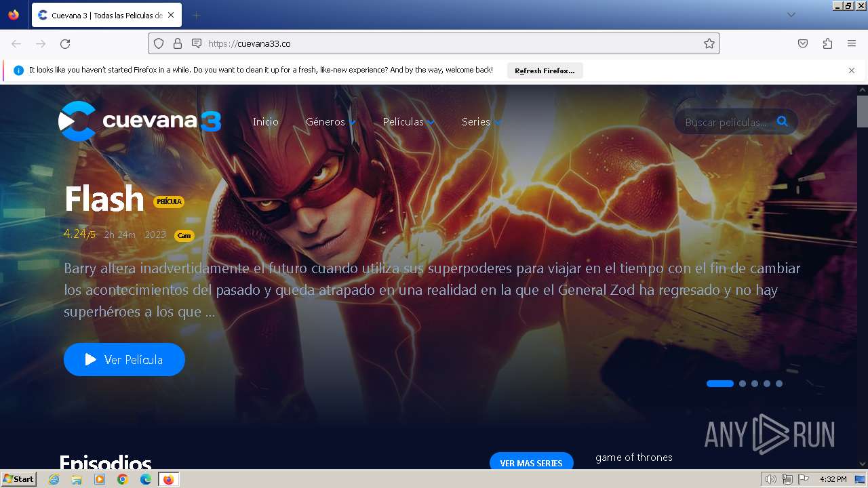Open Firefox application menu

pyautogui.click(x=852, y=43)
